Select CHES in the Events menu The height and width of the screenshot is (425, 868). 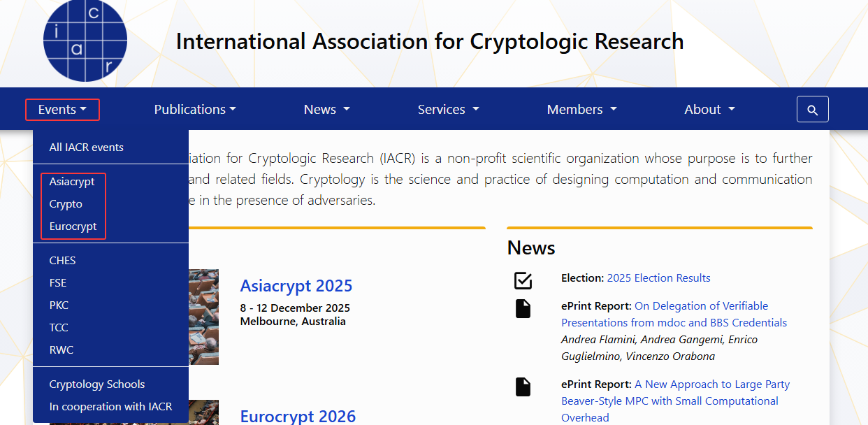(x=110, y=260)
